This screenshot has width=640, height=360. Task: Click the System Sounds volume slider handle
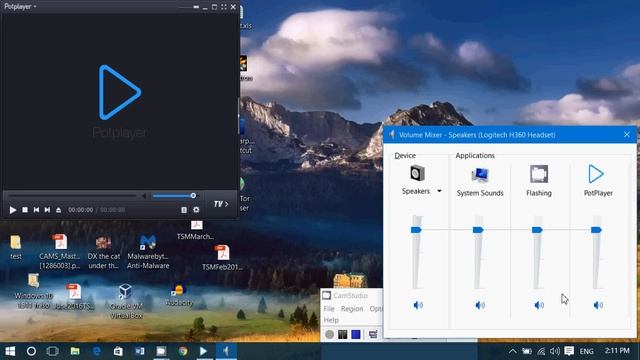point(478,230)
